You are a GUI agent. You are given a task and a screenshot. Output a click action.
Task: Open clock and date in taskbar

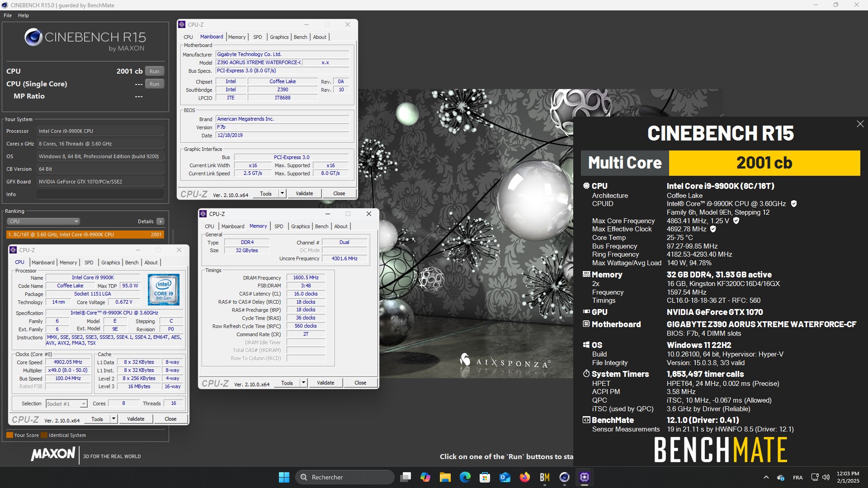point(848,477)
